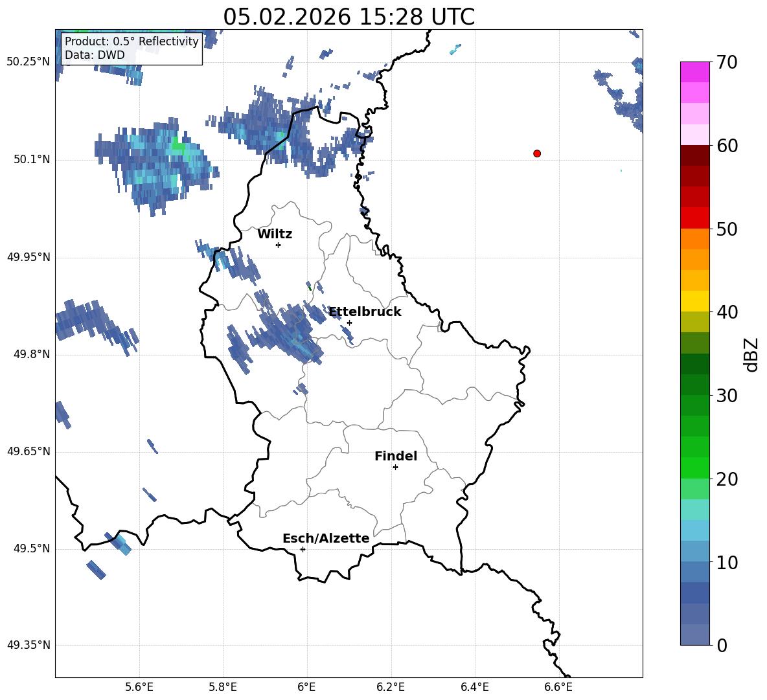The height and width of the screenshot is (700, 767).
Task: Click the 49.8°N latitude label
Action: [32, 354]
